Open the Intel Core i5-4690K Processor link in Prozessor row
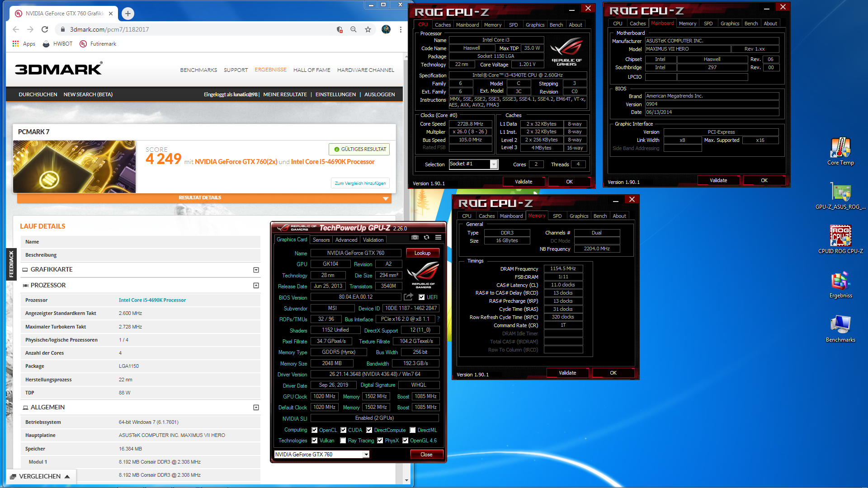The width and height of the screenshot is (868, 488). [152, 300]
